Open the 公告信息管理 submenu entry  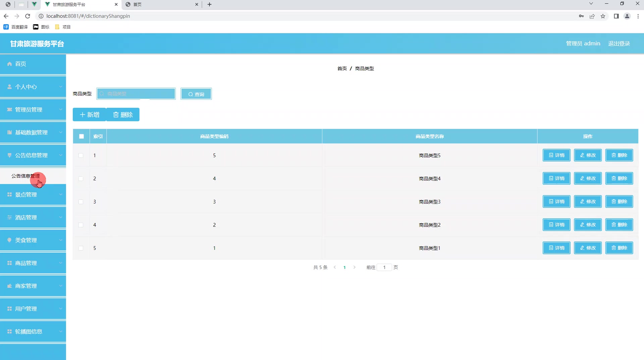[33, 176]
